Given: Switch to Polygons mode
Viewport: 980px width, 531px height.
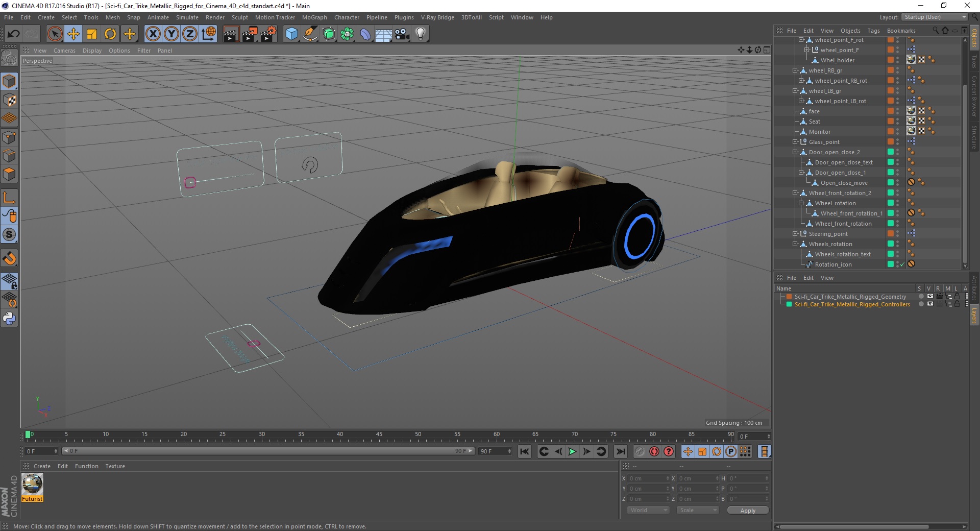Looking at the screenshot, I should coord(9,174).
